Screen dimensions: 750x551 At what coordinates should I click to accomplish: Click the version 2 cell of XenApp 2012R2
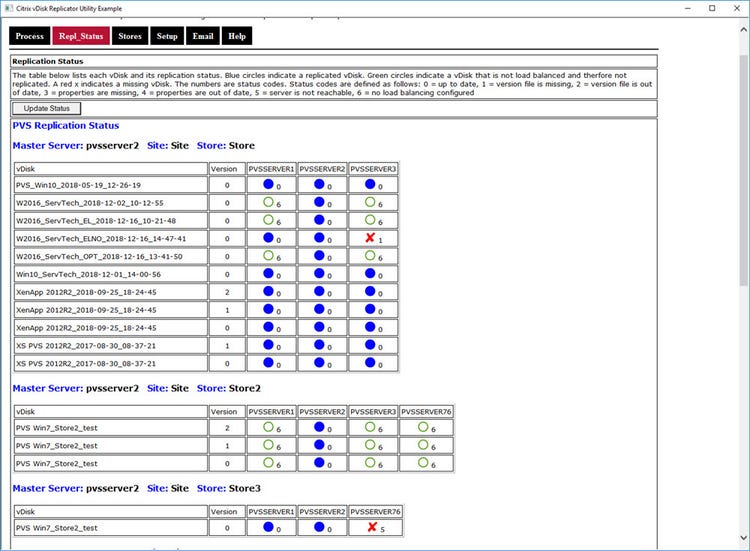[227, 292]
